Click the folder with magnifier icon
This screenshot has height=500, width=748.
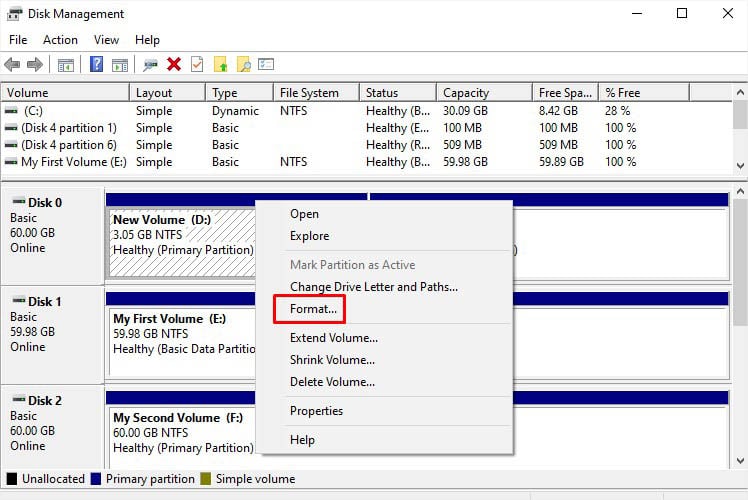coord(243,65)
